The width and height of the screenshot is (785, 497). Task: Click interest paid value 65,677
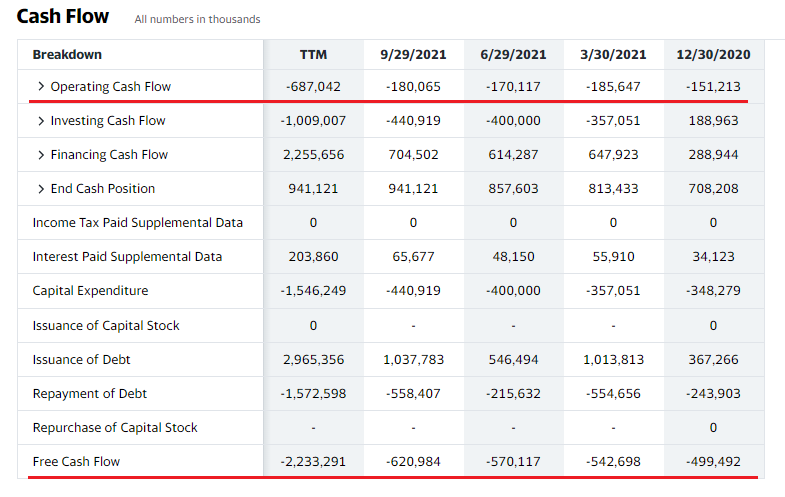point(413,257)
